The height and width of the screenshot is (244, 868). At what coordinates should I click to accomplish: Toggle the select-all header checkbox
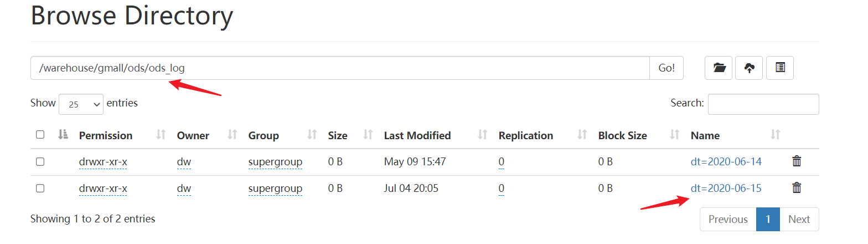click(x=40, y=135)
